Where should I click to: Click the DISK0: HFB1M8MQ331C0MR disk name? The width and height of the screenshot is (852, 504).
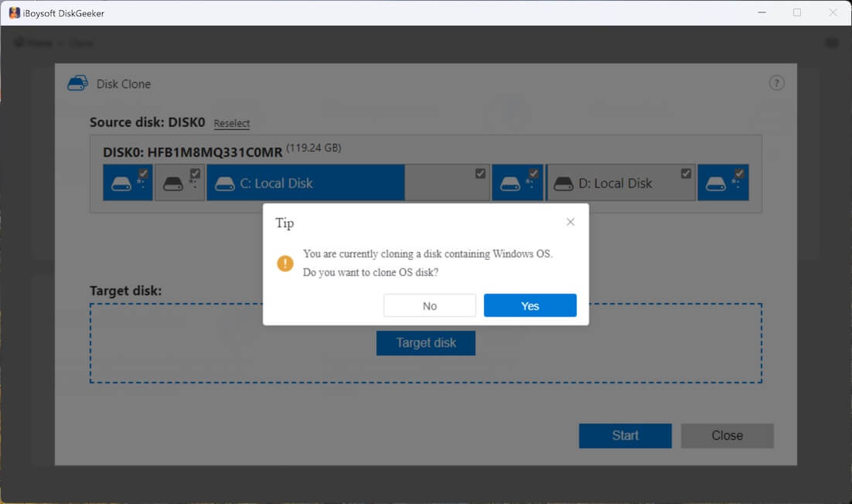pos(193,152)
